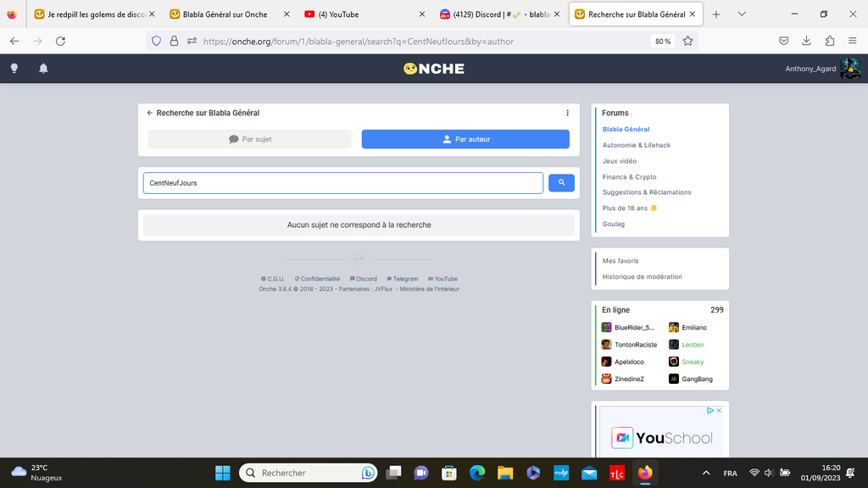
Task: Select Par auteur search mode
Action: pyautogui.click(x=465, y=139)
